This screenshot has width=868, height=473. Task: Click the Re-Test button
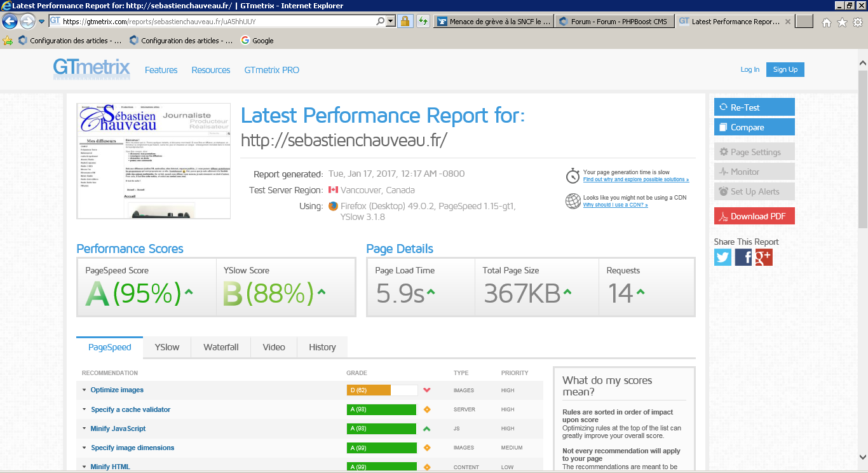coord(754,107)
